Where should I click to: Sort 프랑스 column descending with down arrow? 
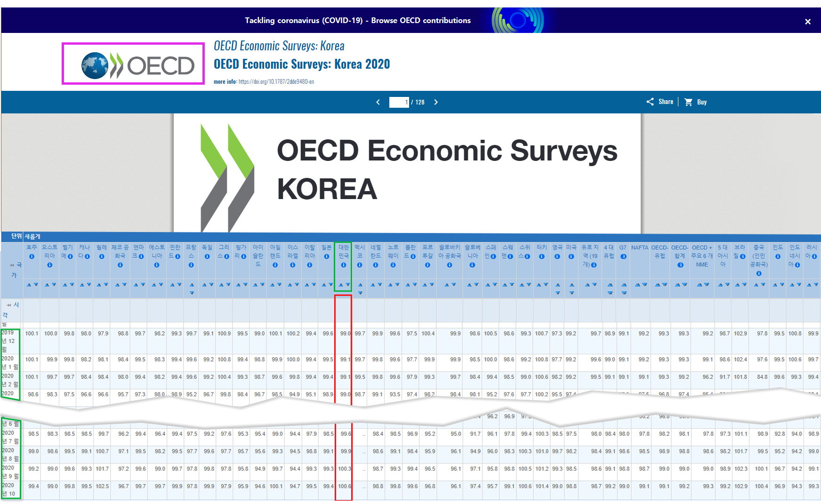tap(192, 293)
